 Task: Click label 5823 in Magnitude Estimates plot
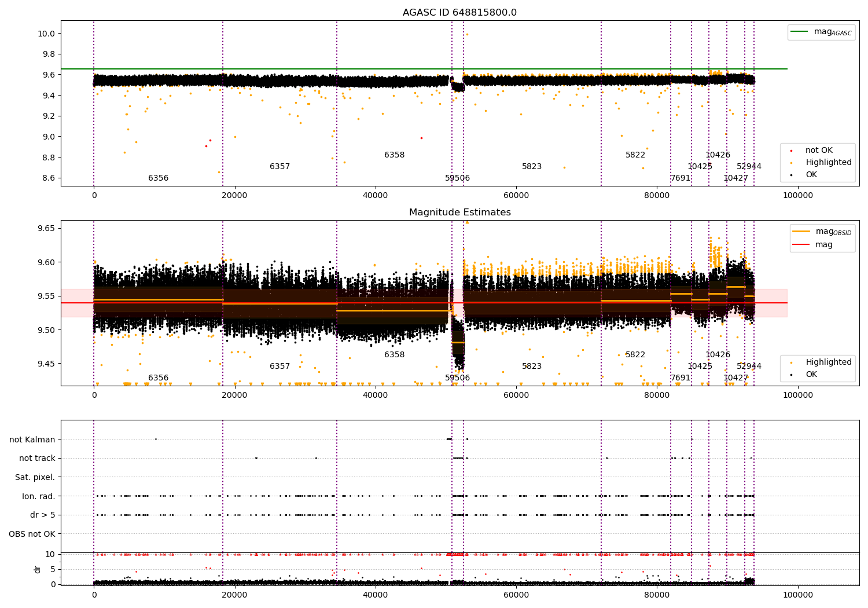(x=532, y=367)
